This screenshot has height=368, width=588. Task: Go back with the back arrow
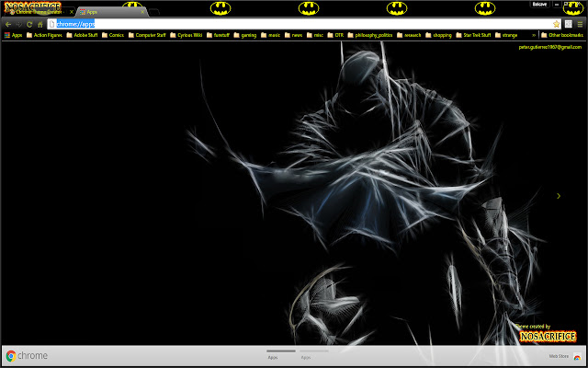(x=8, y=25)
